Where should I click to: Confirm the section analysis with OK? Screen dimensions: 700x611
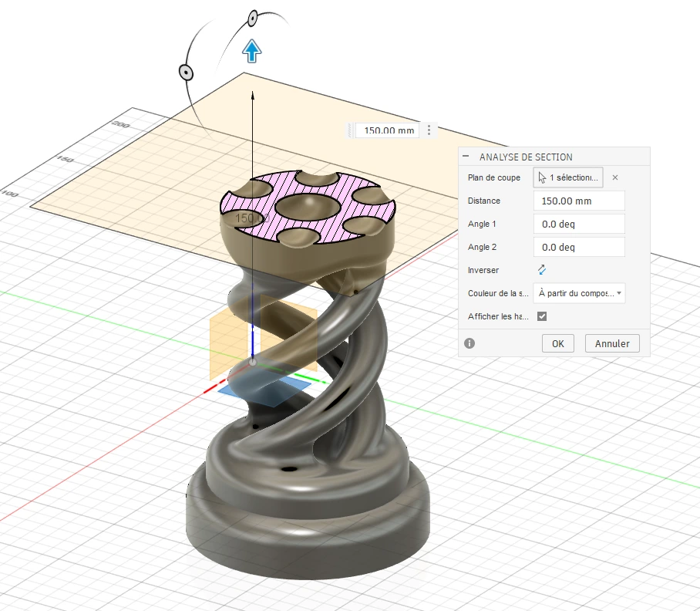coord(558,343)
